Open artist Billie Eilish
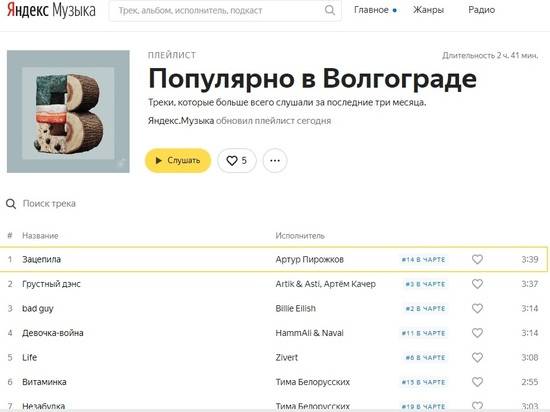Screen dimensions: 550x412 295,309
